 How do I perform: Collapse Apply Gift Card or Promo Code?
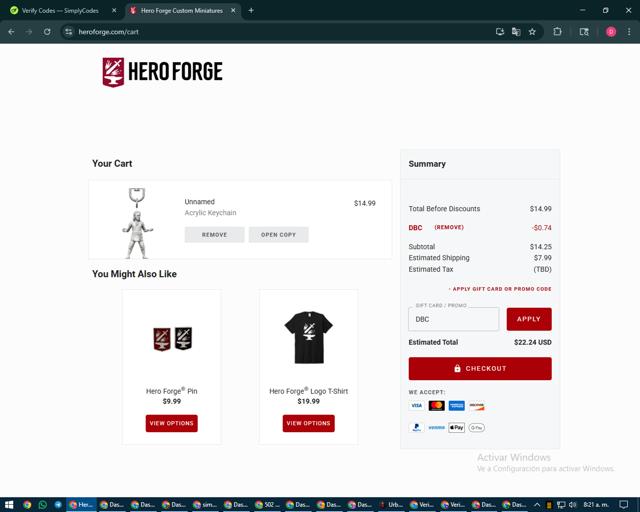(500, 289)
